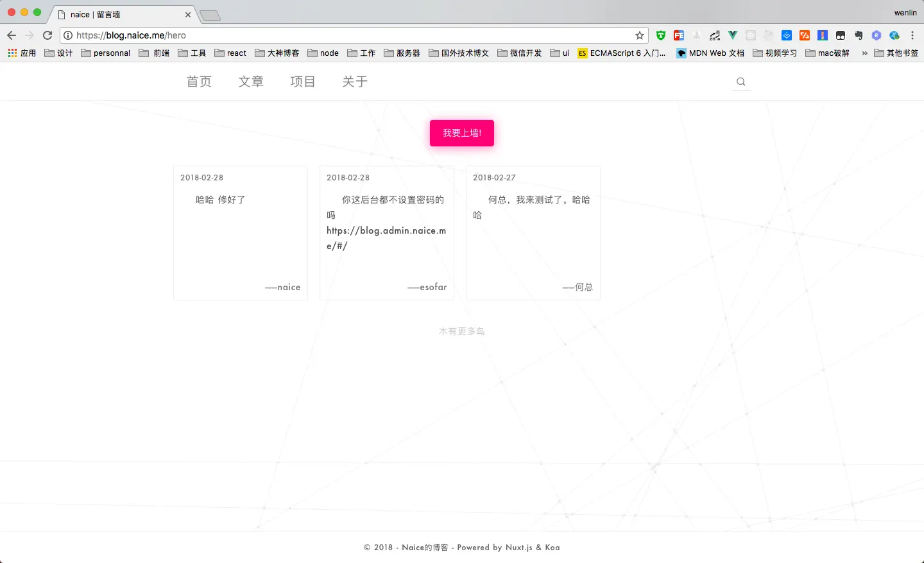Click the Tampermonkey extension icon
The height and width of the screenshot is (563, 924).
tap(841, 35)
